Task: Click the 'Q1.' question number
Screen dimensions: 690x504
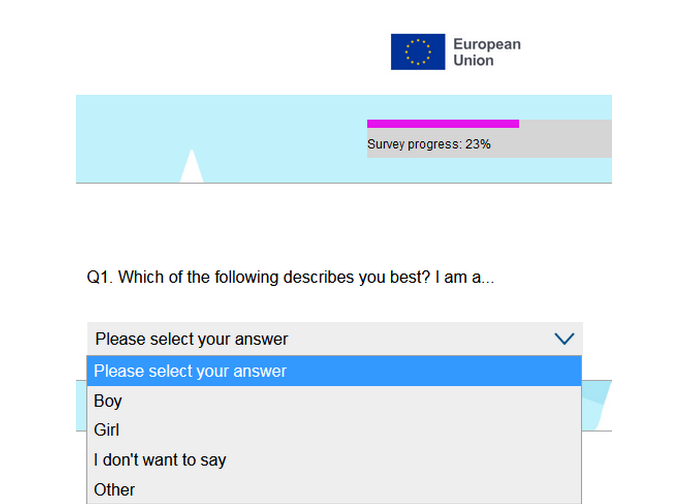Action: pos(100,278)
